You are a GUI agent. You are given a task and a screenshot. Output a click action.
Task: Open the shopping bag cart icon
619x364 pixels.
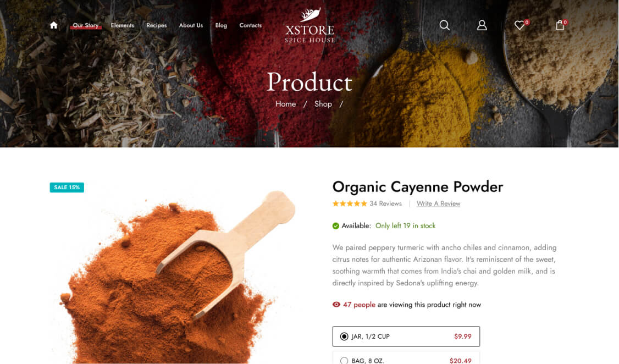(x=561, y=25)
